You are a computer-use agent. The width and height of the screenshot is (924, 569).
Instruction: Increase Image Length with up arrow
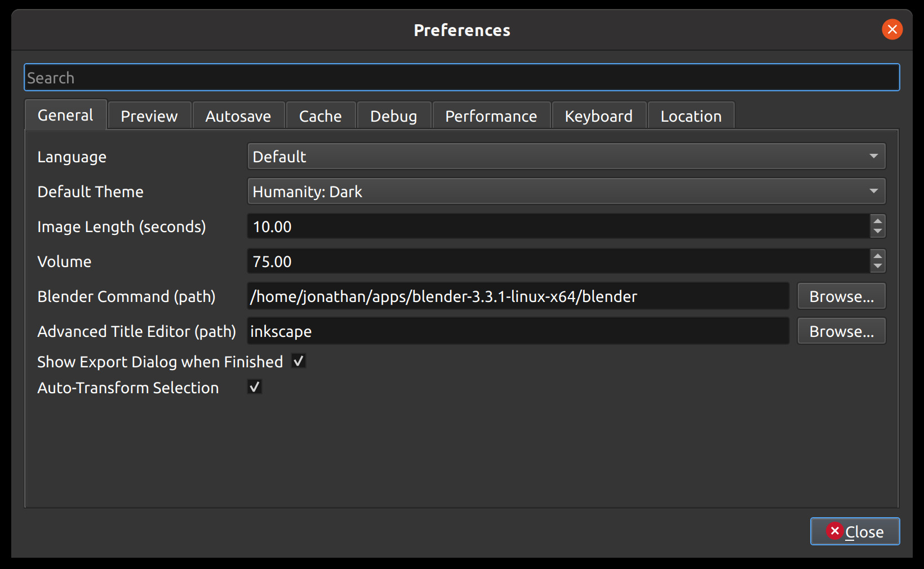877,221
